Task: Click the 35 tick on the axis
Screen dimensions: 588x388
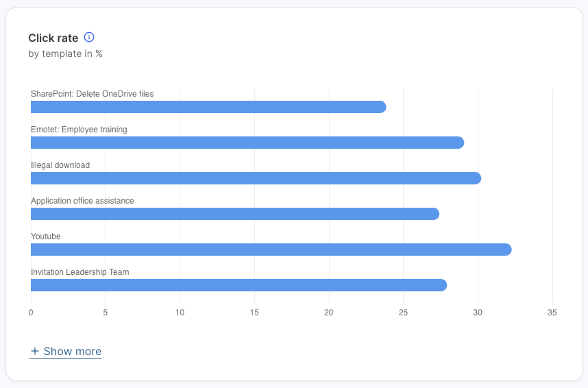Action: point(552,313)
